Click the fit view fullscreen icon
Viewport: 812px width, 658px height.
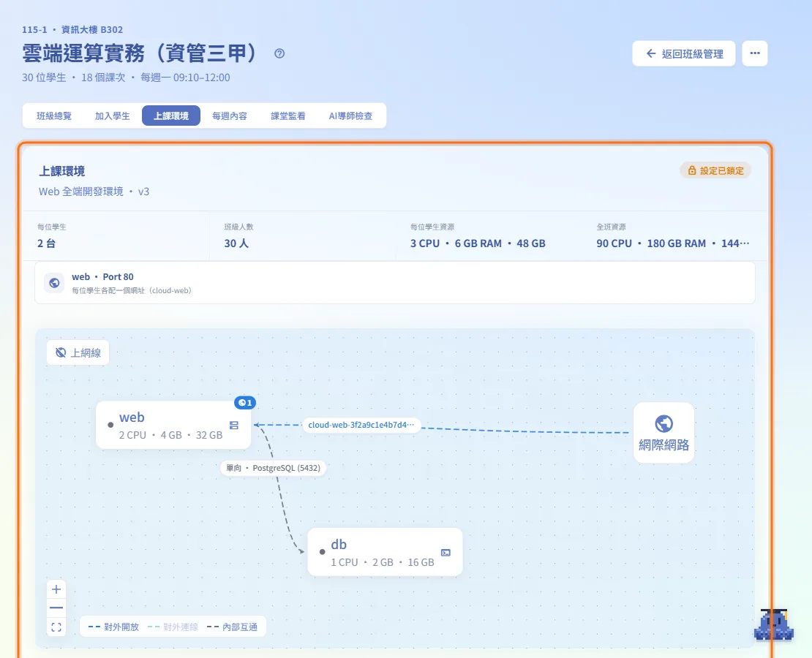56,627
